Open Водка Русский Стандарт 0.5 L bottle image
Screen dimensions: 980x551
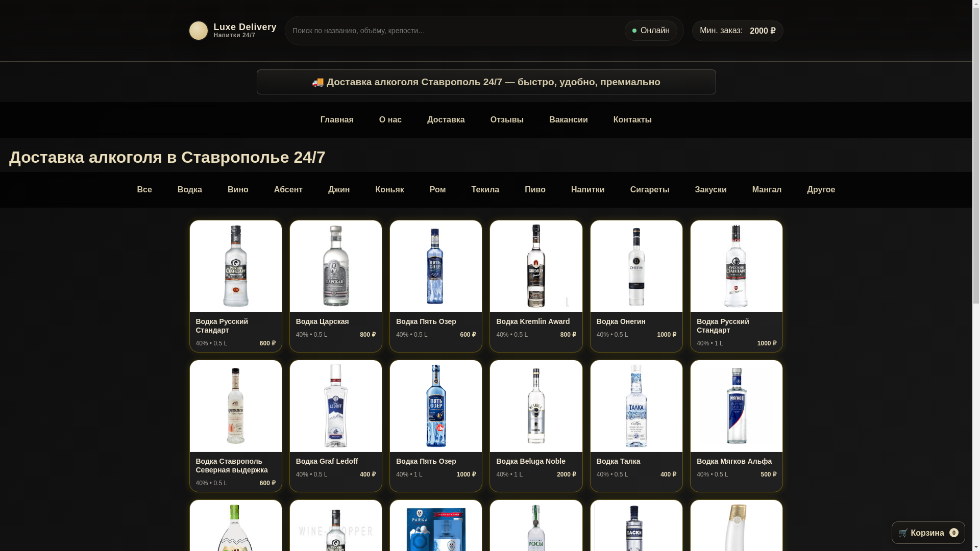pos(236,266)
